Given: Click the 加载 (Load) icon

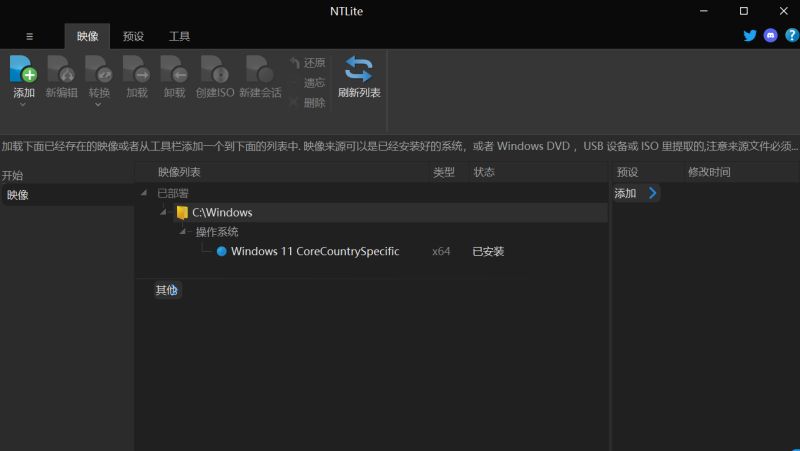Looking at the screenshot, I should pos(137,69).
